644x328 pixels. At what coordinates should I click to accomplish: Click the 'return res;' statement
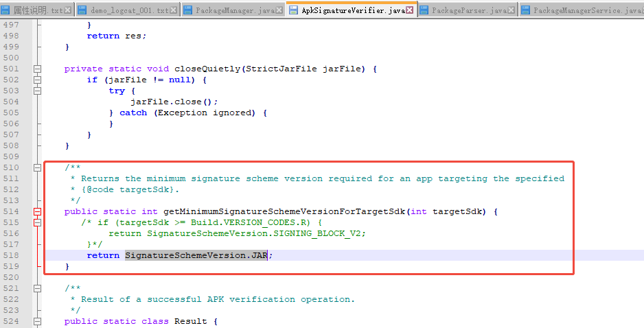point(117,36)
